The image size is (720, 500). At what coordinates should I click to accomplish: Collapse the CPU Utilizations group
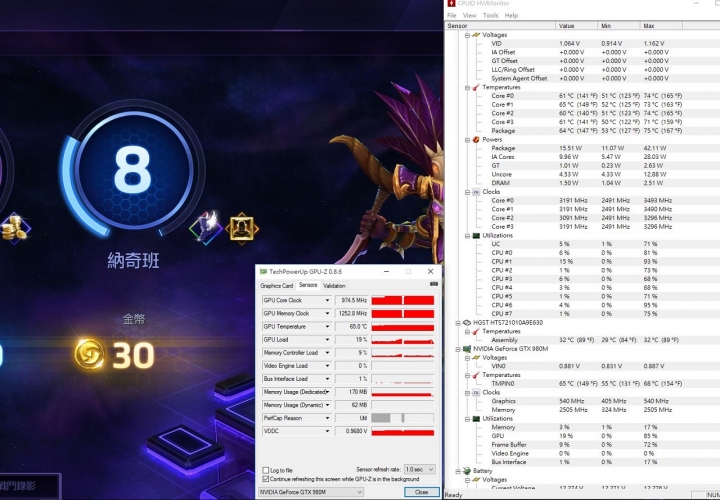(x=467, y=236)
